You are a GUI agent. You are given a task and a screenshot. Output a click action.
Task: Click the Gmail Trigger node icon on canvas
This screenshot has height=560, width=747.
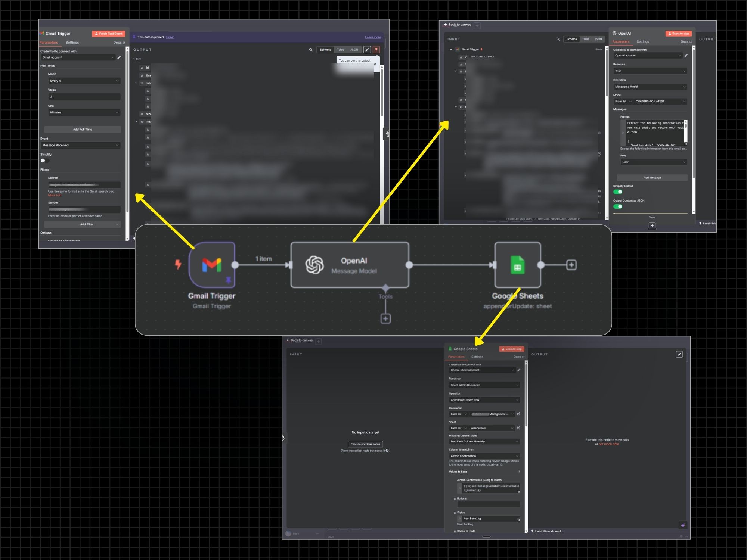pyautogui.click(x=212, y=265)
